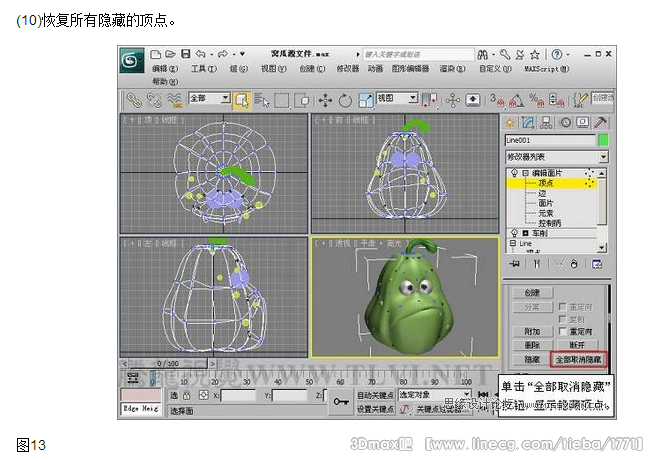Viewport: 672px width, 461px height.
Task: Open the Hierarchy command panel tab
Action: (546, 123)
